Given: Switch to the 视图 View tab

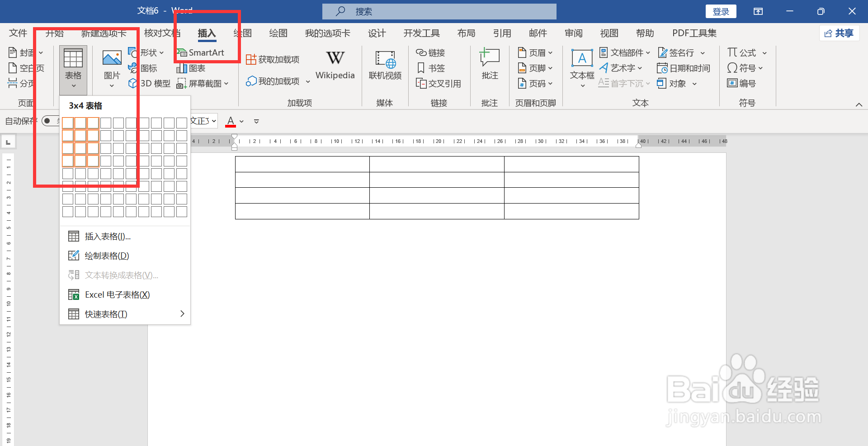Looking at the screenshot, I should click(x=609, y=33).
